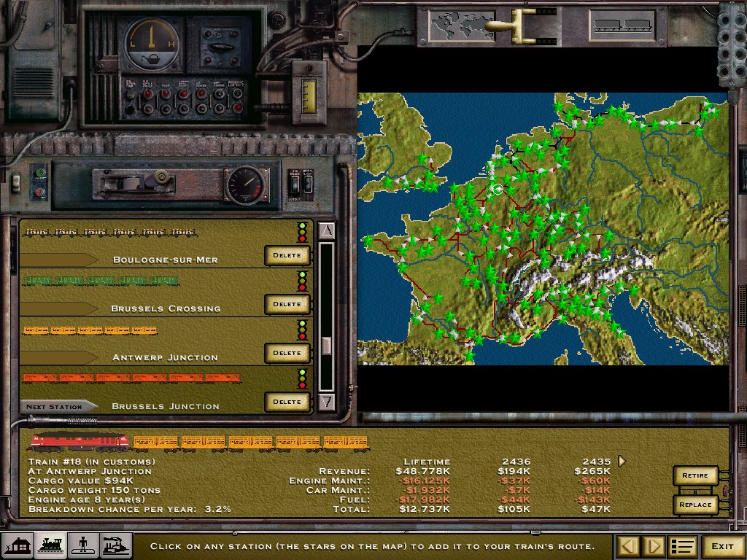Image resolution: width=747 pixels, height=560 pixels.
Task: Open the player list person icon
Action: pos(82,545)
